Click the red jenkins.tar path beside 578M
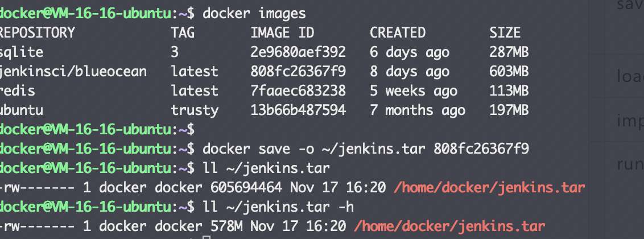 (x=449, y=226)
